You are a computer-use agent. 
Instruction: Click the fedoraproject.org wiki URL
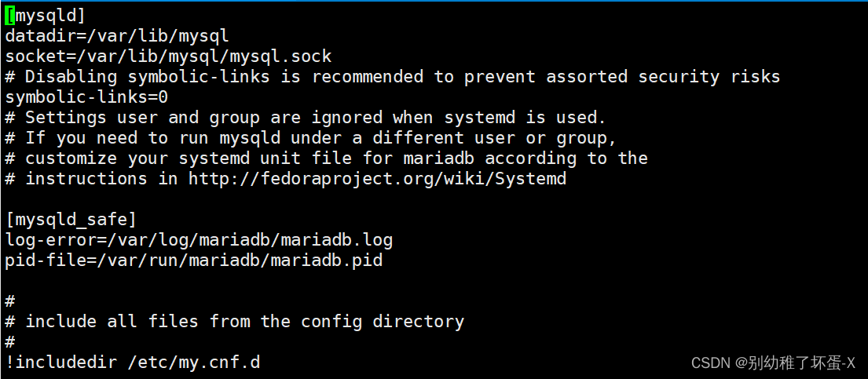pos(378,179)
